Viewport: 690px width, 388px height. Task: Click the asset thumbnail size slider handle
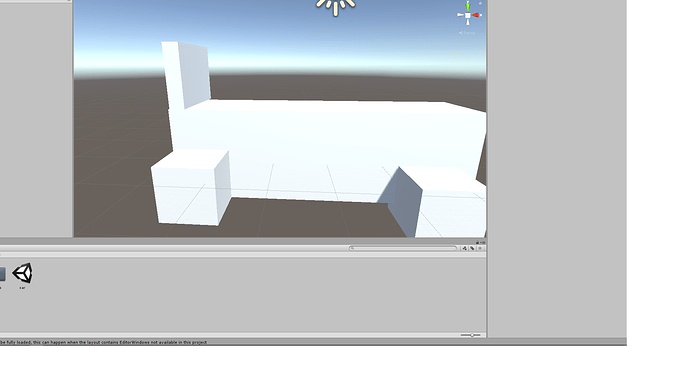coord(472,335)
